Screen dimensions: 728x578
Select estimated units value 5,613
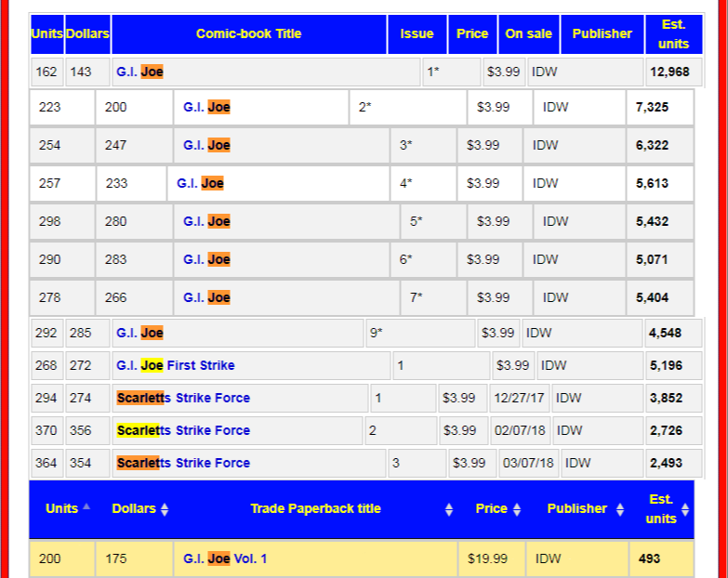pos(652,183)
